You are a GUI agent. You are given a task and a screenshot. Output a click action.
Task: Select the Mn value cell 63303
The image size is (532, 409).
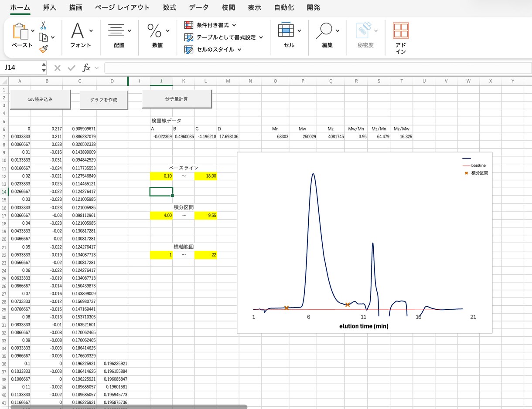[x=275, y=136]
